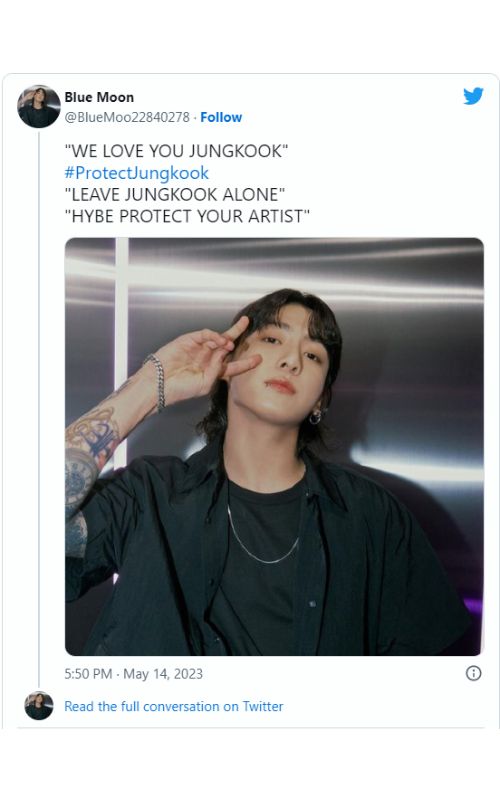Open the @BlueMoo22840278 handle
This screenshot has height=800, width=500.
pos(127,117)
